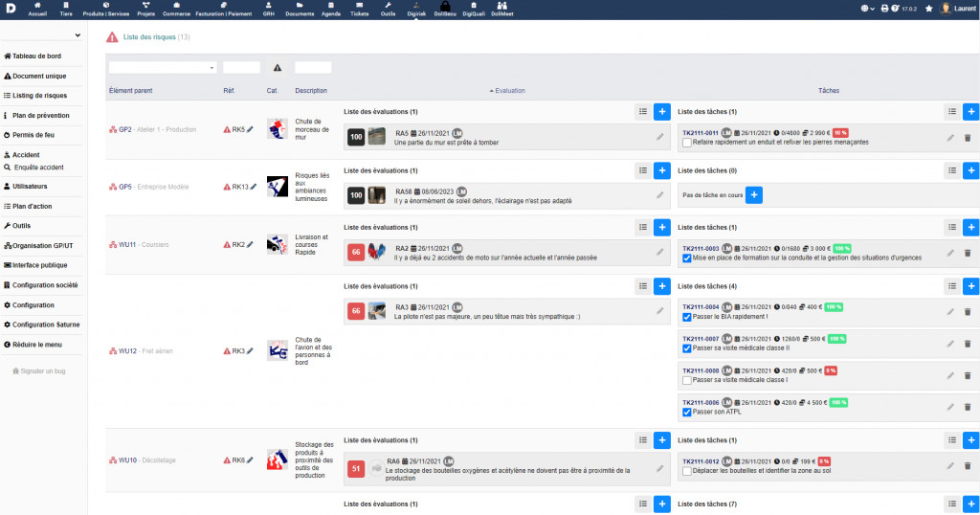The width and height of the screenshot is (980, 515).
Task: Edit risk RK5 using its pencil icon
Action: 254,129
